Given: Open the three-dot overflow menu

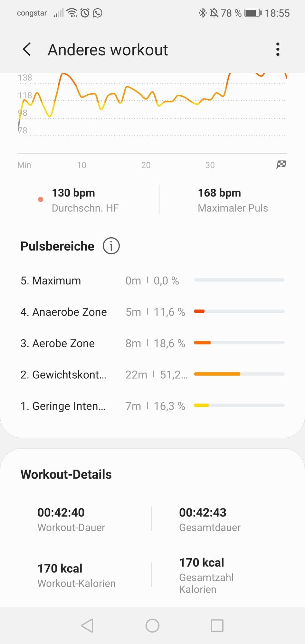Looking at the screenshot, I should click(x=278, y=50).
